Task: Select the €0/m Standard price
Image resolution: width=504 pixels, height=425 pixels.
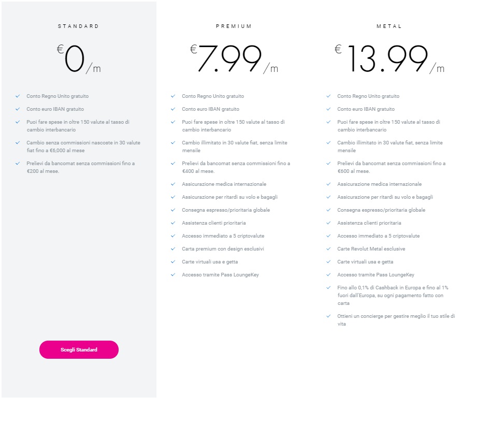Action: 79,60
